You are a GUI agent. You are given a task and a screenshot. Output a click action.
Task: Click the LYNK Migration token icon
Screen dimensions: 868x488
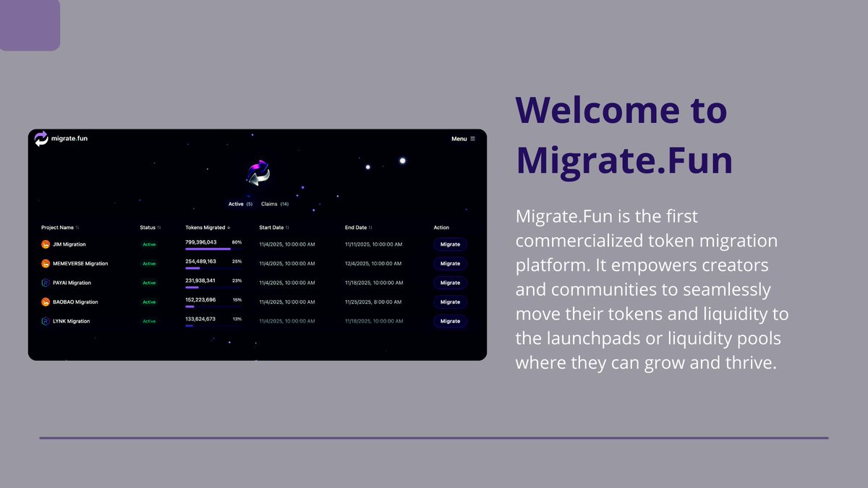46,321
